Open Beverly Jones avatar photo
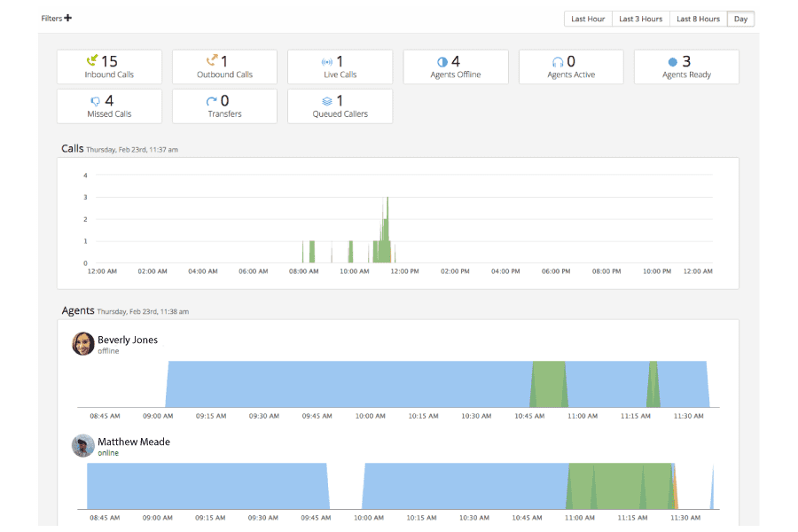Viewport: 798px width, 532px height. (83, 344)
